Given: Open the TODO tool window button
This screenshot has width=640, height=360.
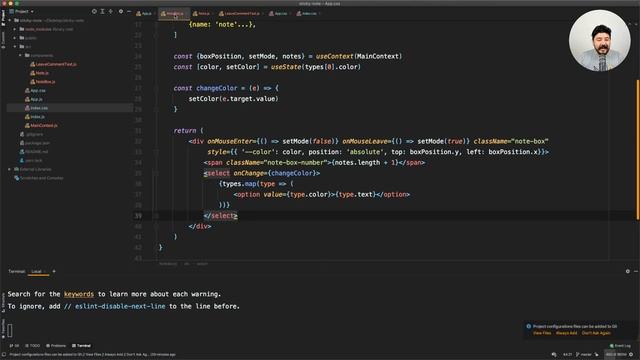Looking at the screenshot, I should [33, 346].
